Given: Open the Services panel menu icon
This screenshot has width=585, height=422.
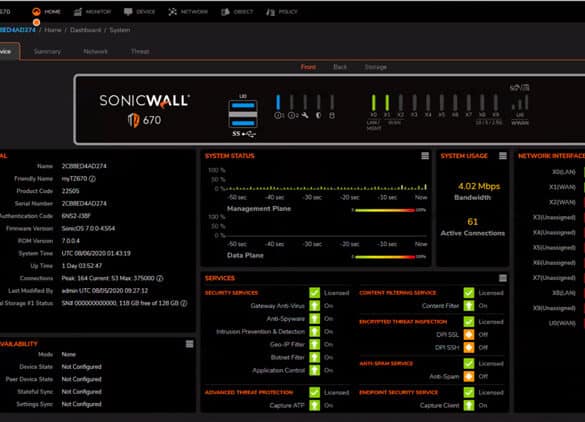Looking at the screenshot, I should [503, 278].
